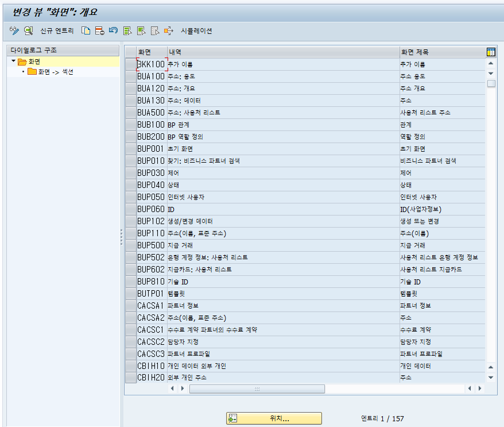Click the vertical scrollbar down arrow near top
This screenshot has width=504, height=427.
point(491,74)
